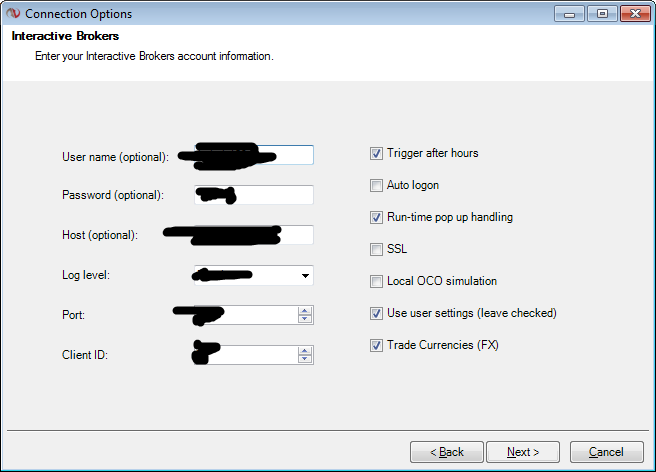
Task: Turn on Local OCO simulation
Action: (376, 281)
